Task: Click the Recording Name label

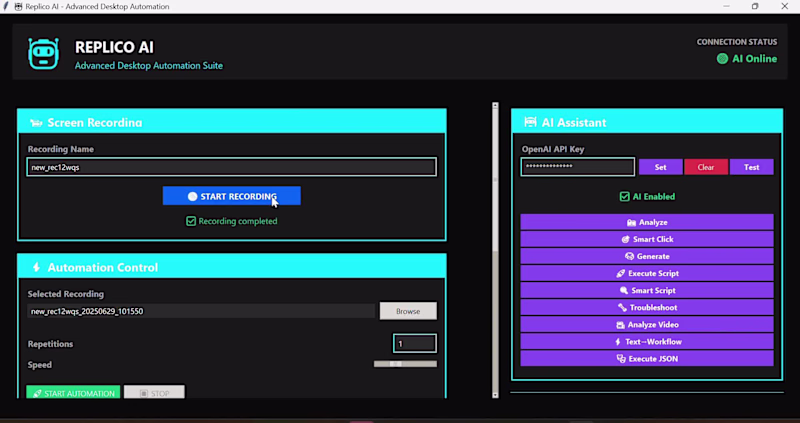Action: point(61,150)
